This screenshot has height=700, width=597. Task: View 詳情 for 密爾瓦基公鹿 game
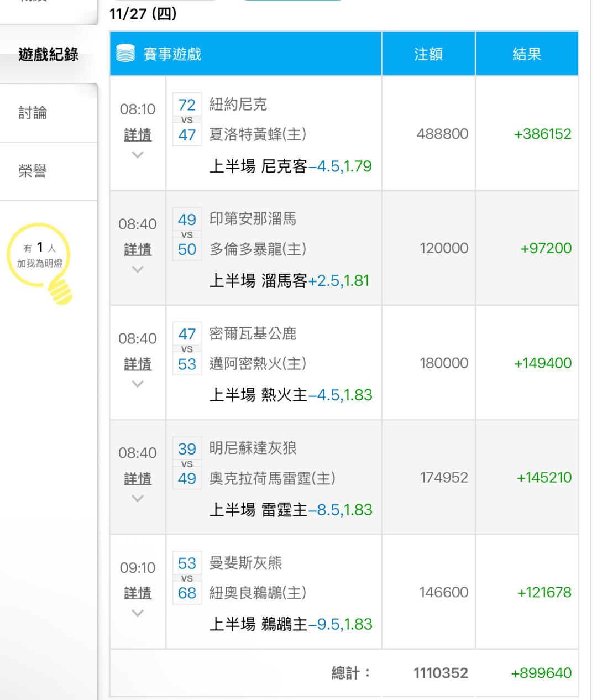click(138, 364)
